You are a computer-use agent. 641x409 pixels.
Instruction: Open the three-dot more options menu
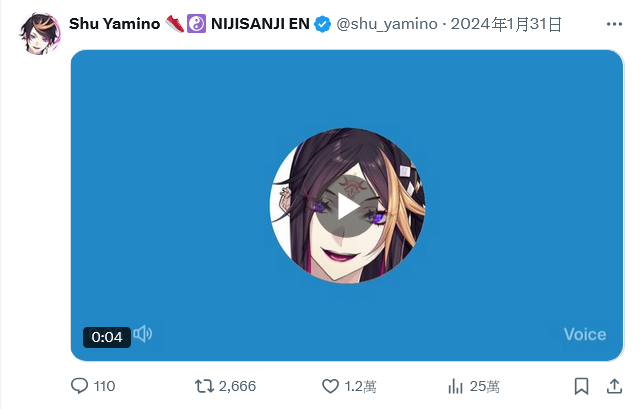point(614,25)
